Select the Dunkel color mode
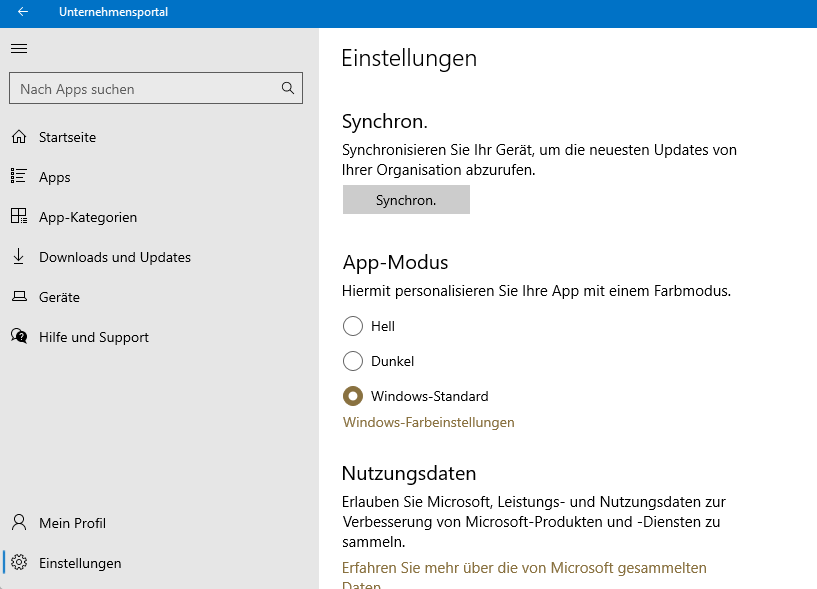817x589 pixels. point(353,361)
